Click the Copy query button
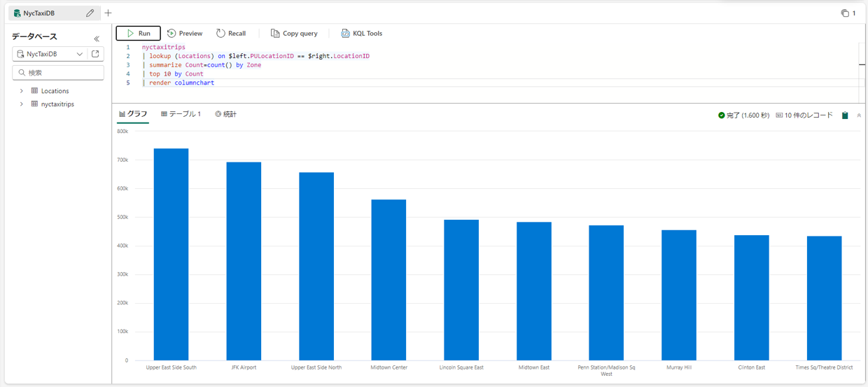The height and width of the screenshot is (387, 868). coord(294,34)
